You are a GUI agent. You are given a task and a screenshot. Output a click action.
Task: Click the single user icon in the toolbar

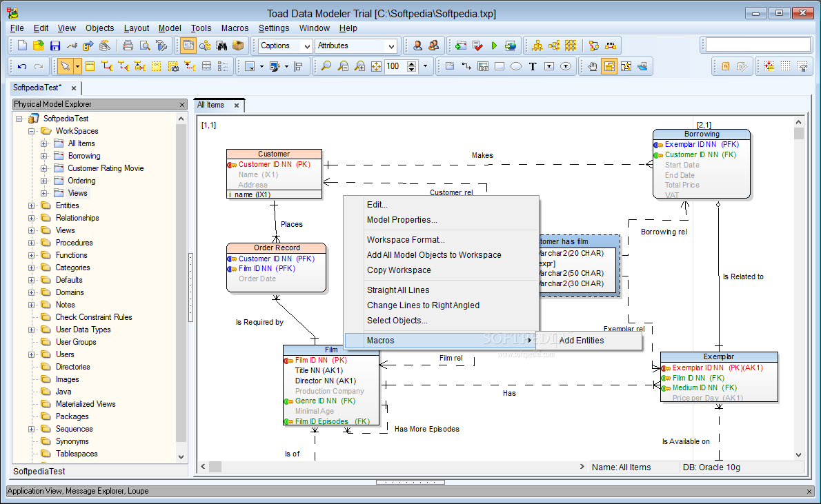coord(417,46)
